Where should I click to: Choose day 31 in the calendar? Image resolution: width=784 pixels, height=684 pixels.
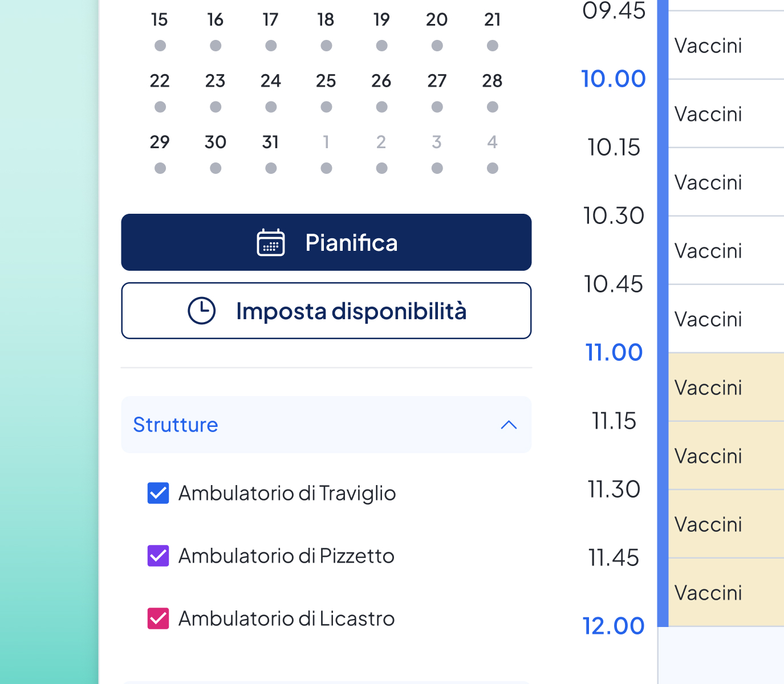[271, 142]
